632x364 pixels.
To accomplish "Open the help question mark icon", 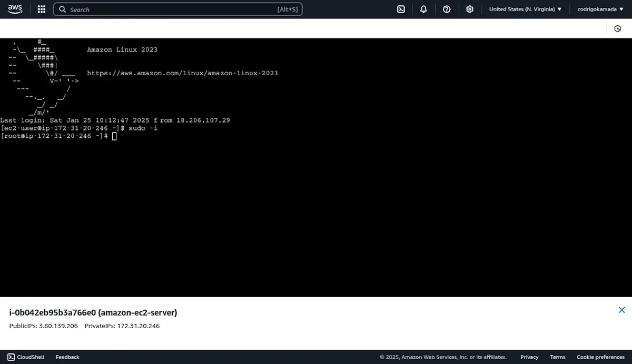I will [x=447, y=9].
